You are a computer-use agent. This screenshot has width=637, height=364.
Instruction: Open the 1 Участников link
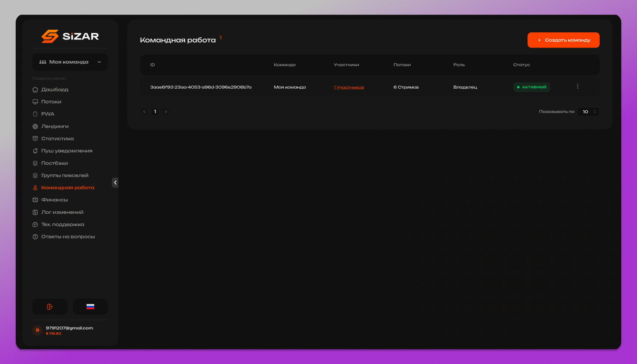(349, 87)
